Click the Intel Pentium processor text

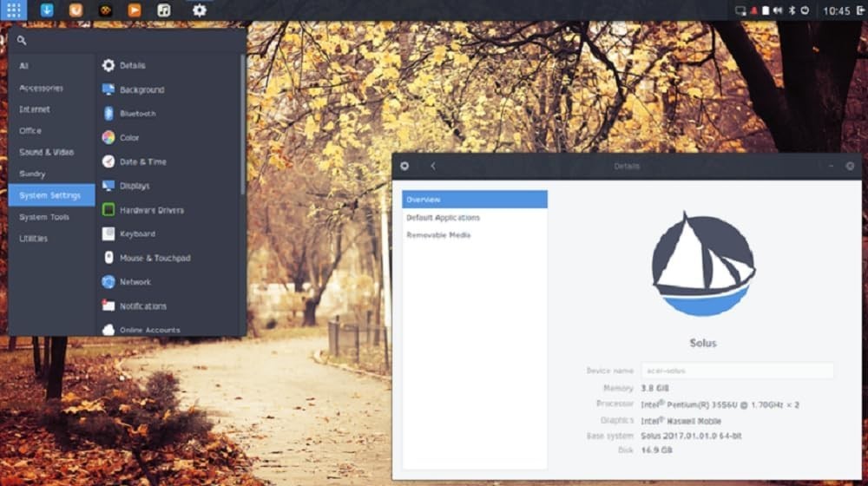tap(720, 404)
